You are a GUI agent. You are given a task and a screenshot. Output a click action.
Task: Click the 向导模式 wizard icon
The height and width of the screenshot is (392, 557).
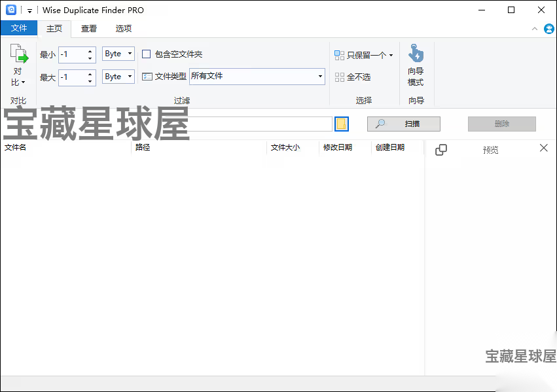pyautogui.click(x=416, y=65)
